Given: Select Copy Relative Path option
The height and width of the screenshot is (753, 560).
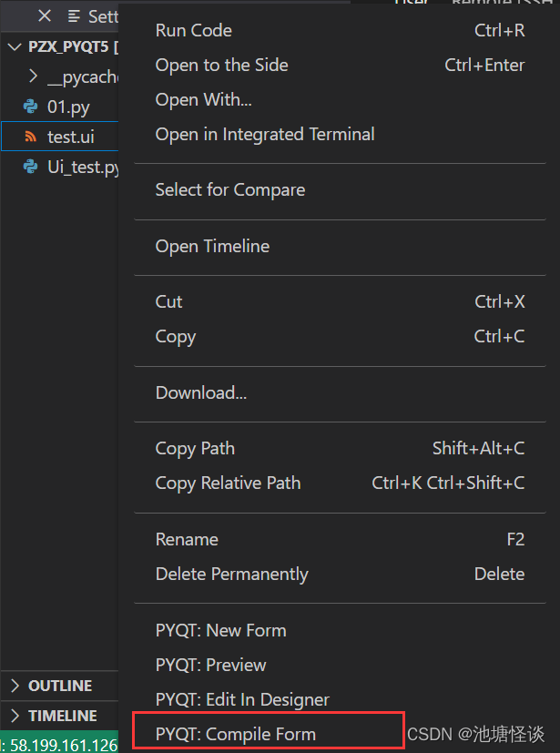Looking at the screenshot, I should 340,483.
